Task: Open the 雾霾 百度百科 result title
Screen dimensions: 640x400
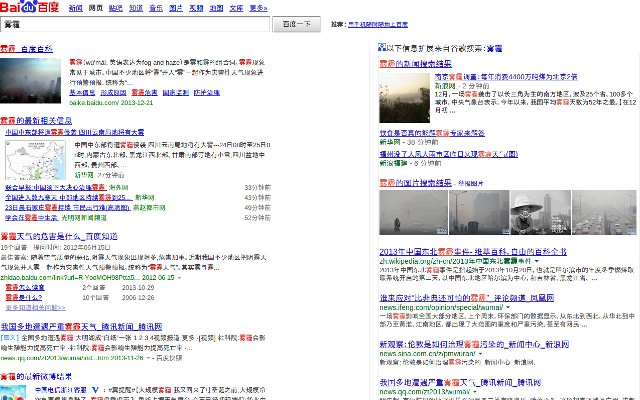Action: click(27, 49)
